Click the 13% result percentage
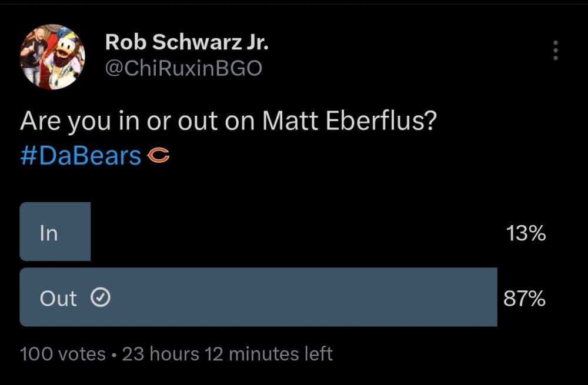Screen dimensions: 588x385 [525, 234]
